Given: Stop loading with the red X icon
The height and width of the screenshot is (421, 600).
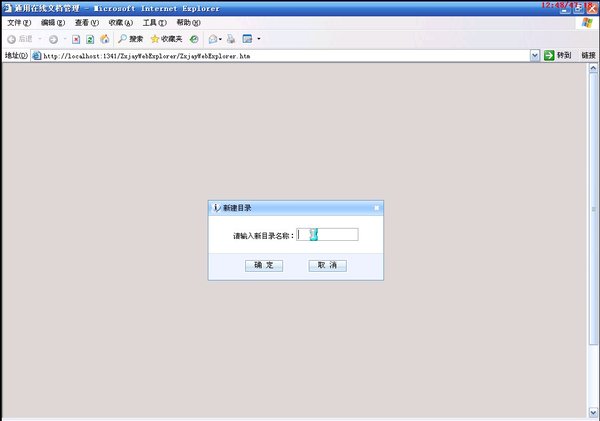Looking at the screenshot, I should pos(76,39).
